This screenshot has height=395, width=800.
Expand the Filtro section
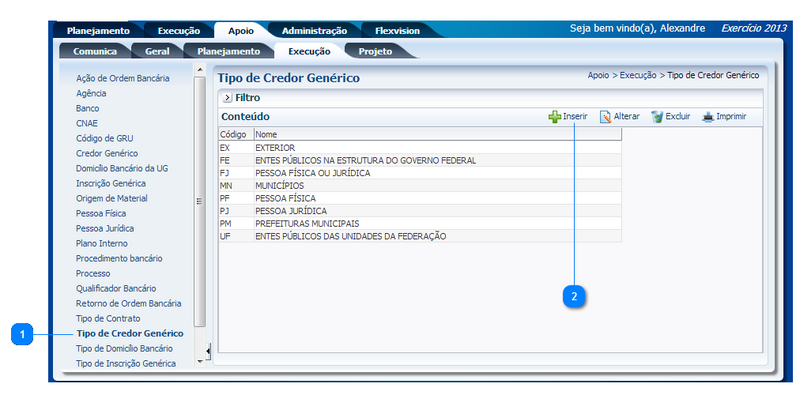click(228, 97)
